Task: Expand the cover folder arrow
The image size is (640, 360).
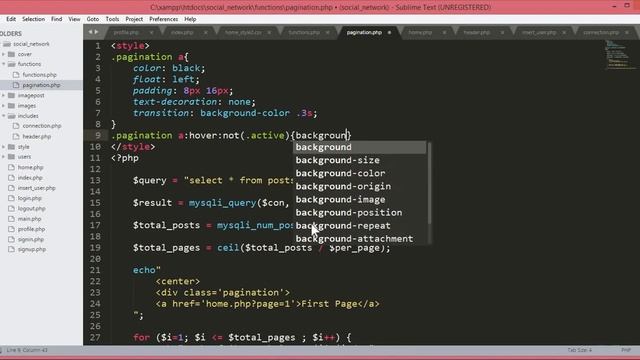Action: click(4, 54)
